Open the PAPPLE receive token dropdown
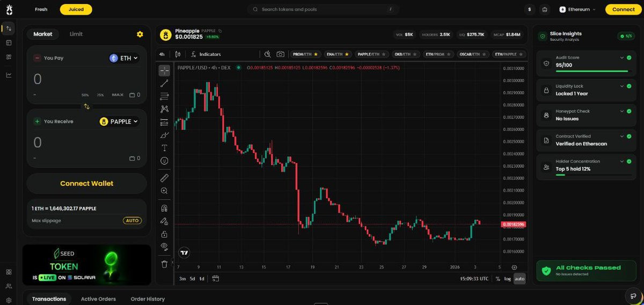 (119, 121)
